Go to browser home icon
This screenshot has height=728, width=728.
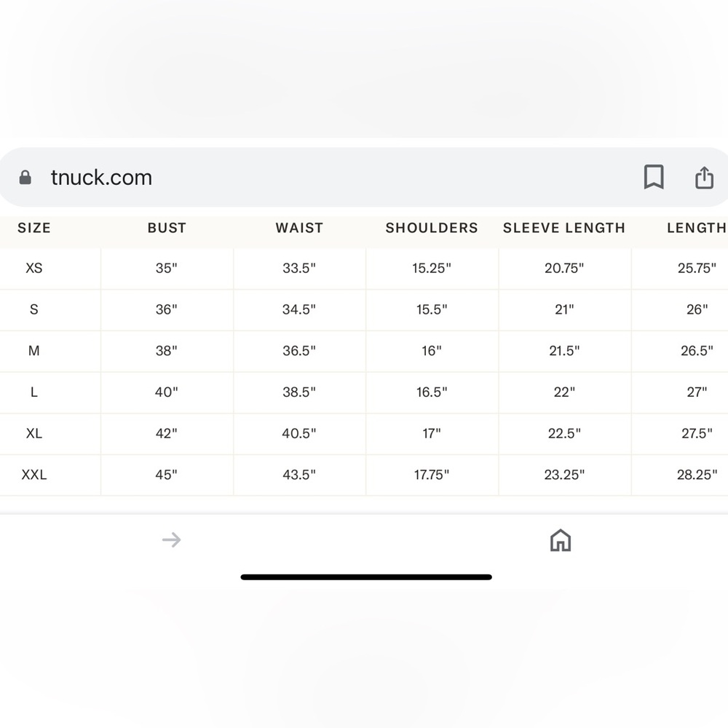(x=561, y=540)
